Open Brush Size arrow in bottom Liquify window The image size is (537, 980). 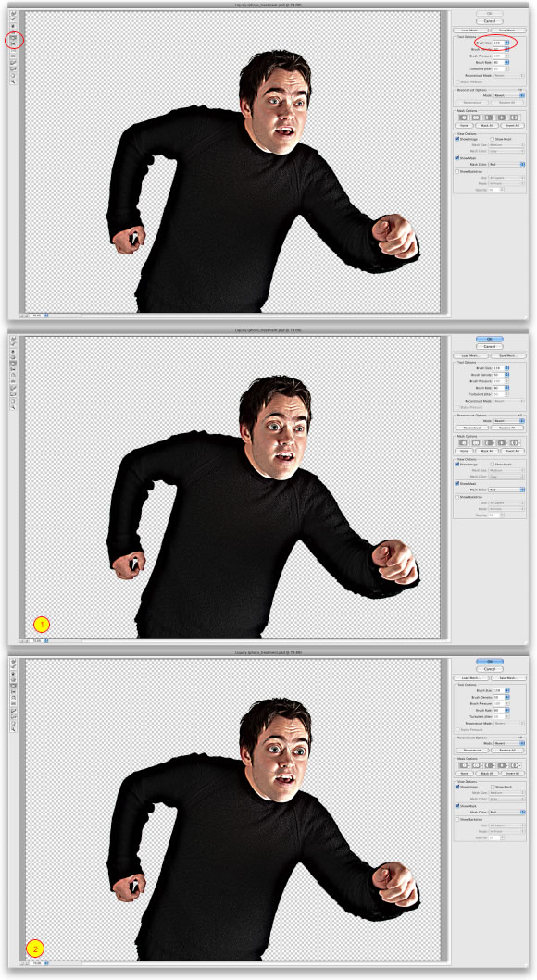[507, 690]
